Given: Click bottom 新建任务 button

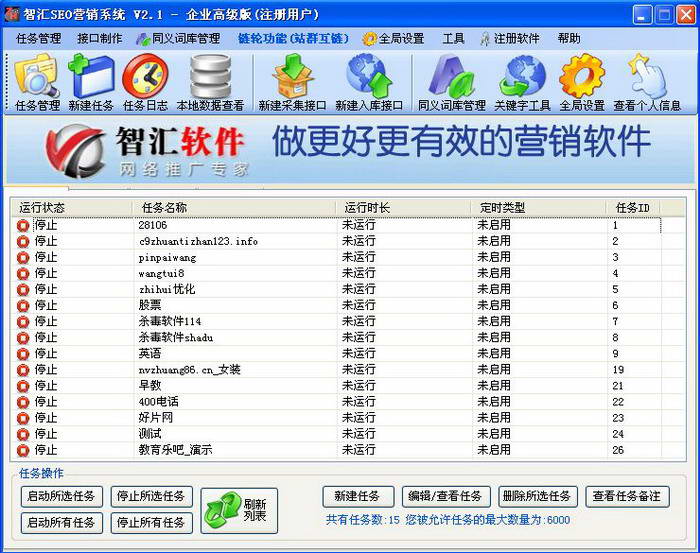Looking at the screenshot, I should 358,496.
